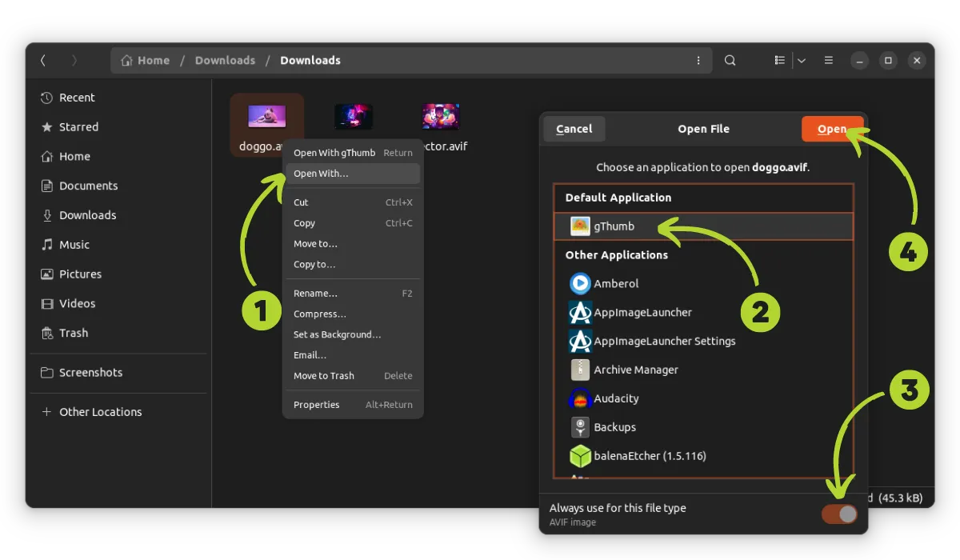
Task: Enable Always use for this file type
Action: click(x=839, y=514)
